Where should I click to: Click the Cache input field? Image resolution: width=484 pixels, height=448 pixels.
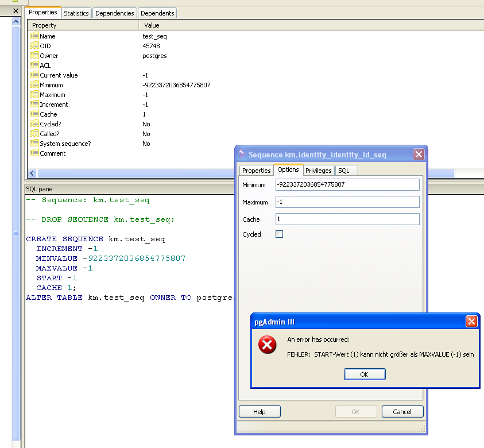[x=347, y=219]
